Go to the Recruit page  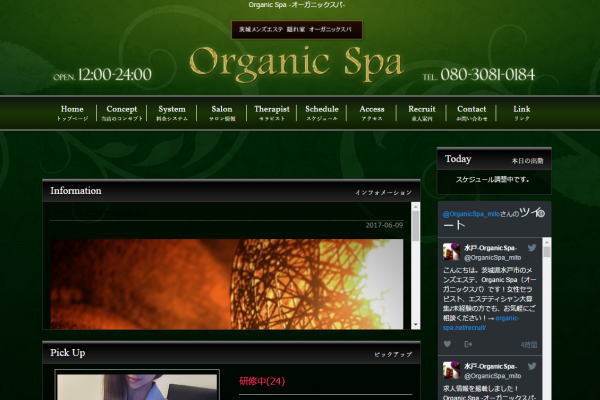coord(422,113)
